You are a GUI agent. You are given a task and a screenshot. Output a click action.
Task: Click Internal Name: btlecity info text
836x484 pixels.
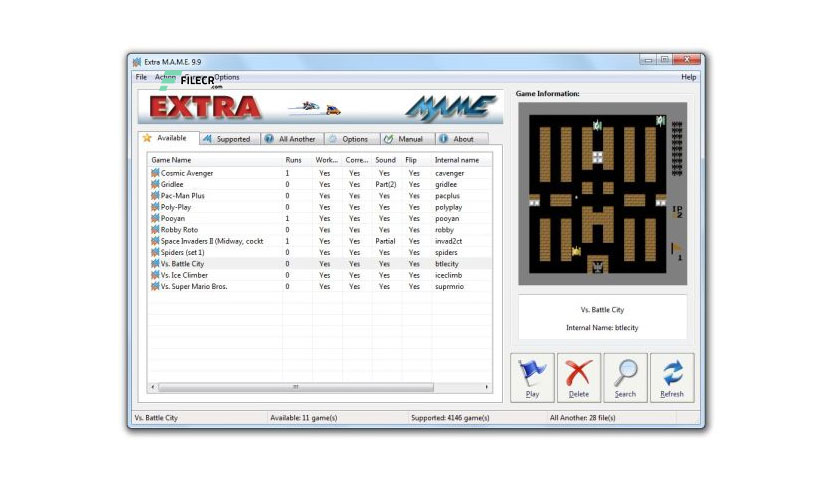click(602, 328)
